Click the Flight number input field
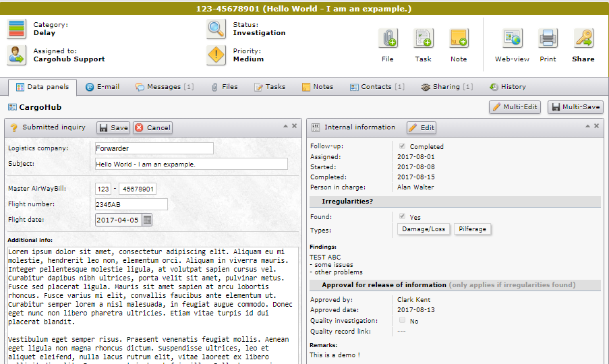This screenshot has width=609, height=364. tap(131, 204)
